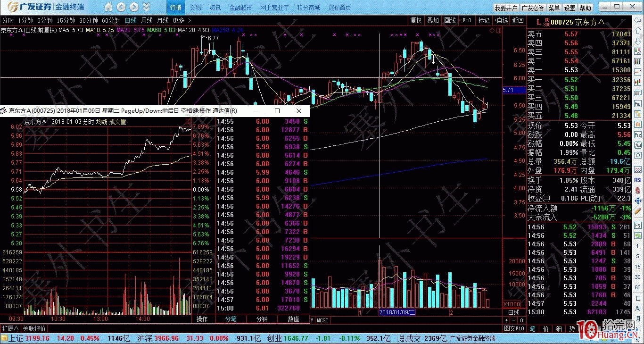The height and width of the screenshot is (344, 644).
Task: Expand the 更多 periods list
Action: (182, 20)
